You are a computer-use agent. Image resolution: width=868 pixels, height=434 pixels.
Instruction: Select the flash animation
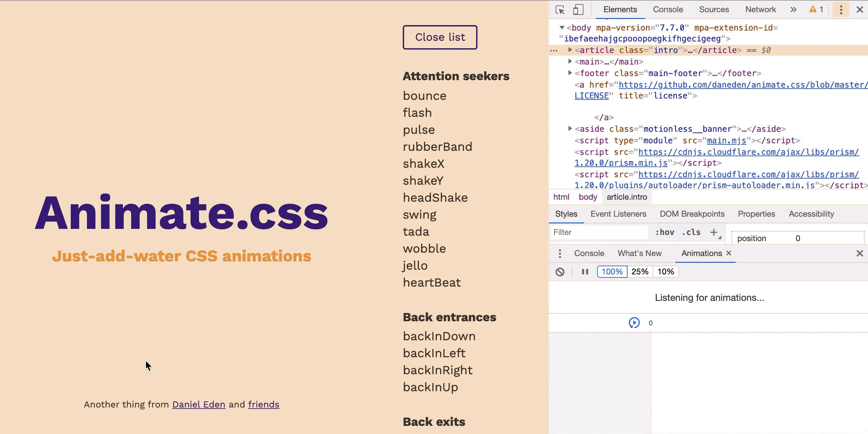point(417,113)
